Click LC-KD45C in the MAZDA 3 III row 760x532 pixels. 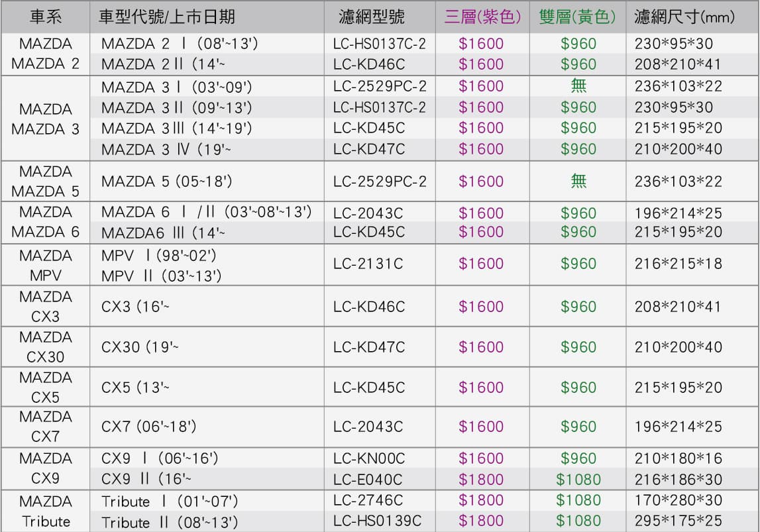coord(369,128)
